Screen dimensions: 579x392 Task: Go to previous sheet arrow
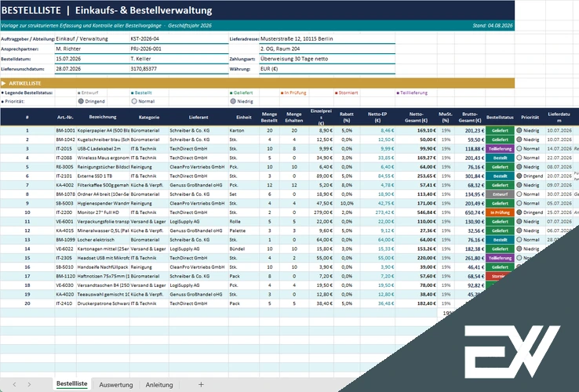(x=14, y=385)
